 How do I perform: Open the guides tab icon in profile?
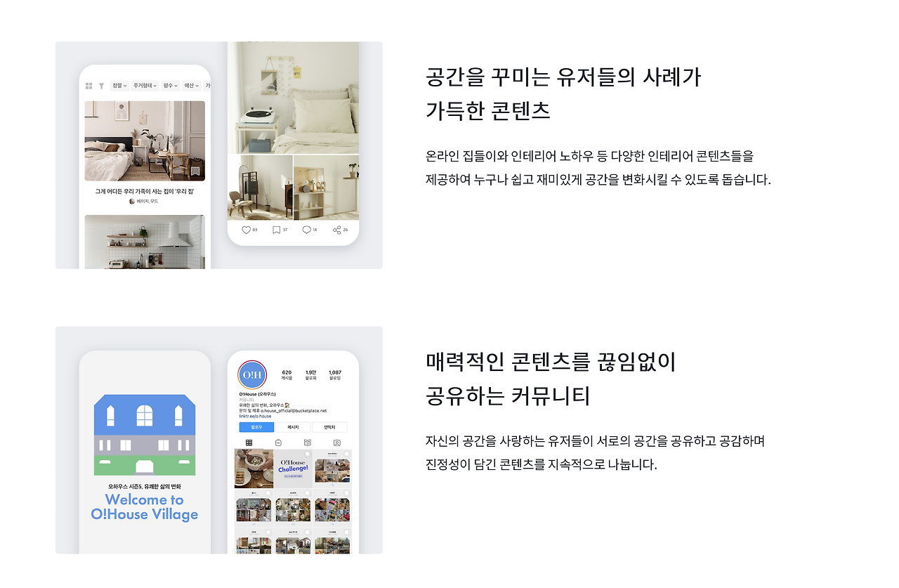coord(308,443)
